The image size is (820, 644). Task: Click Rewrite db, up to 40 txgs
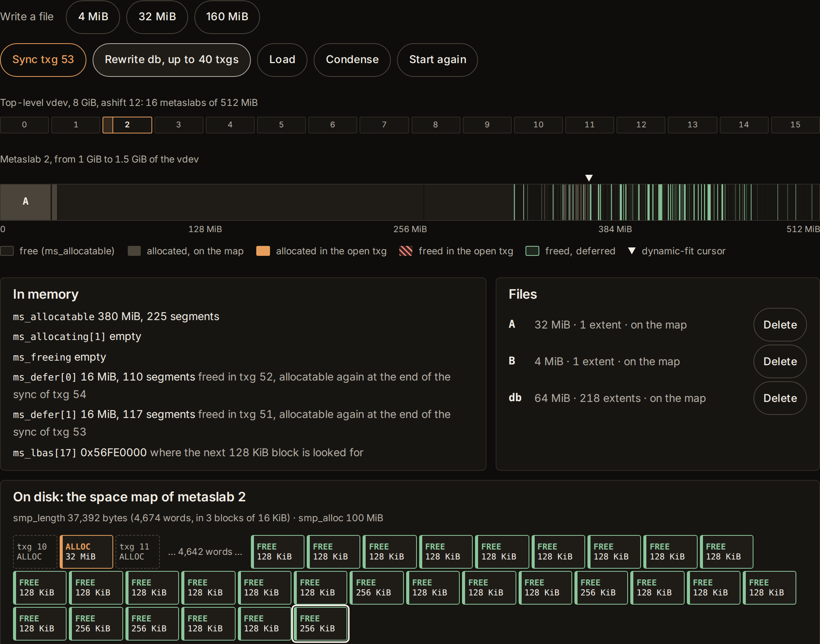[172, 60]
